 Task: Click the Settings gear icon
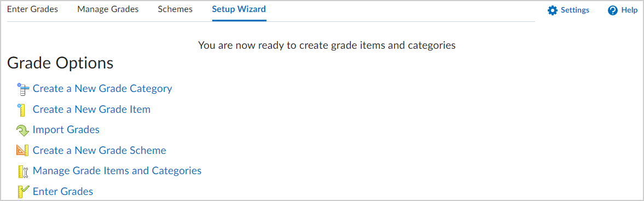553,10
